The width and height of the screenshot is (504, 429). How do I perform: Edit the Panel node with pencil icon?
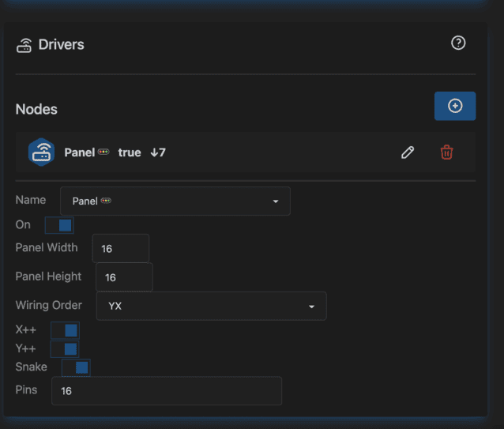coord(408,152)
